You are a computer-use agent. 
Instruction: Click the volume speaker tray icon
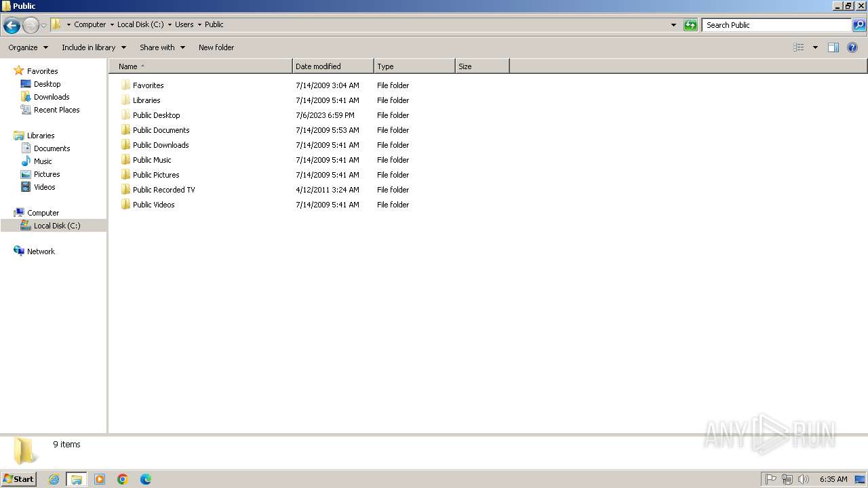click(804, 479)
